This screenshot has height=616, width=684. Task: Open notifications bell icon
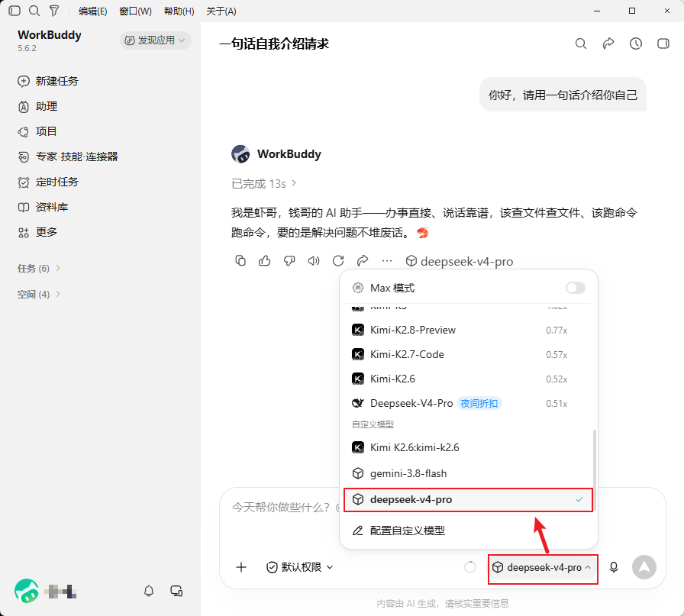coord(149,591)
